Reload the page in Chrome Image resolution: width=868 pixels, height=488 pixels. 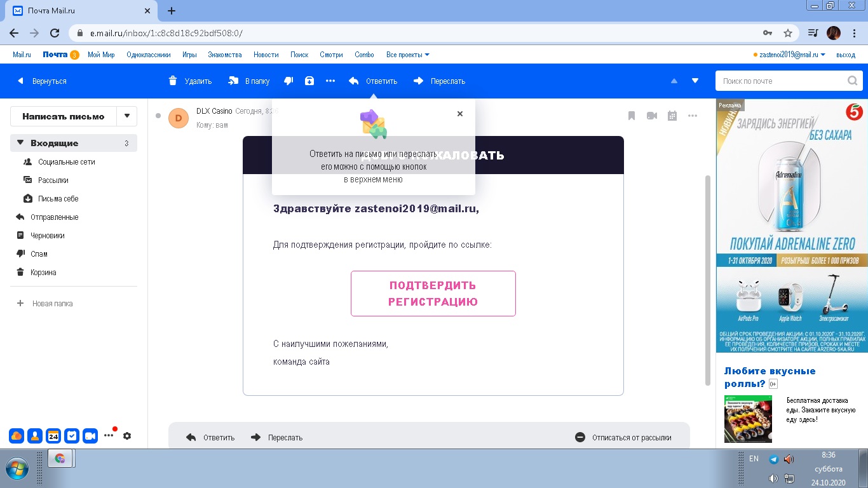pos(55,33)
